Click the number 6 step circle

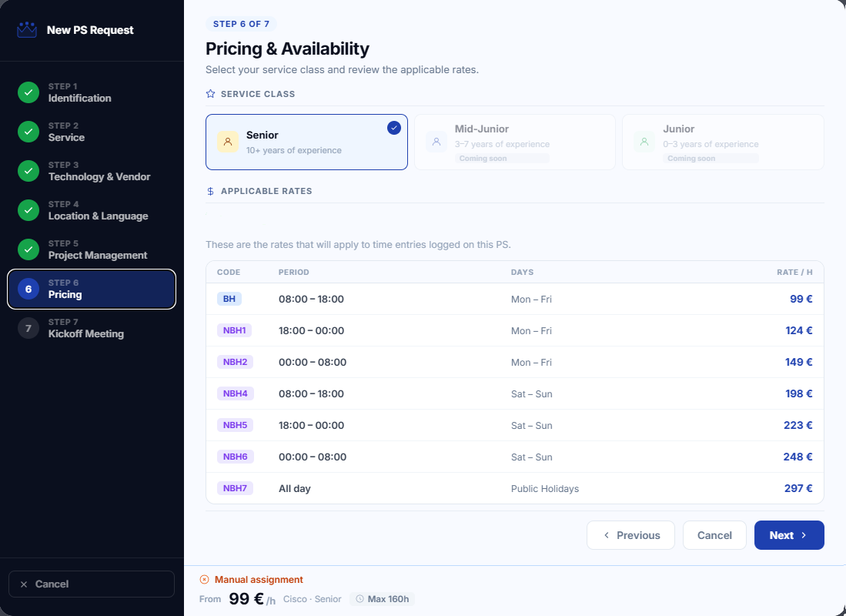click(x=28, y=289)
